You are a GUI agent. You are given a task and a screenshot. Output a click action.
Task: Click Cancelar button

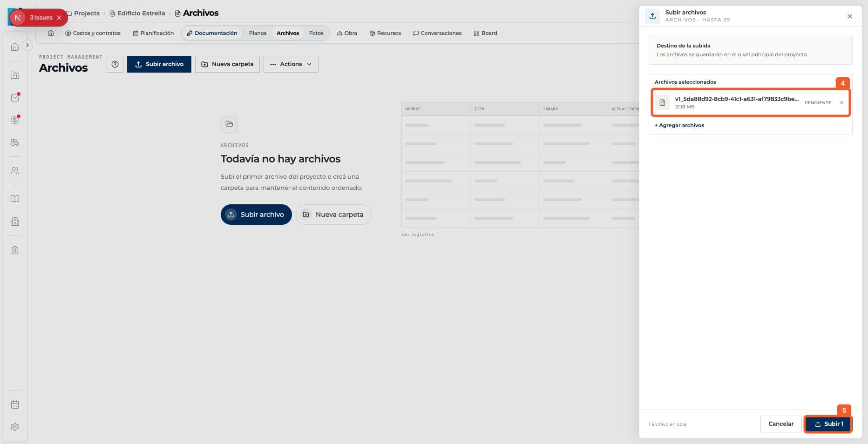pyautogui.click(x=781, y=424)
